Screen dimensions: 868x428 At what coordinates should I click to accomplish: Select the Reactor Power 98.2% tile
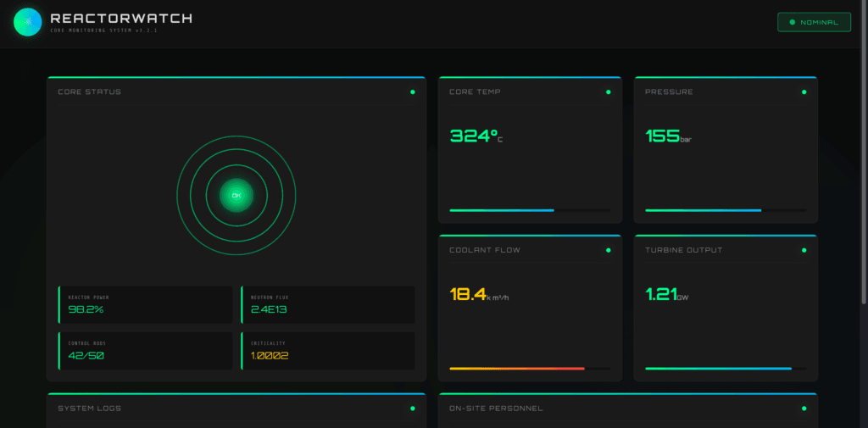click(x=145, y=304)
